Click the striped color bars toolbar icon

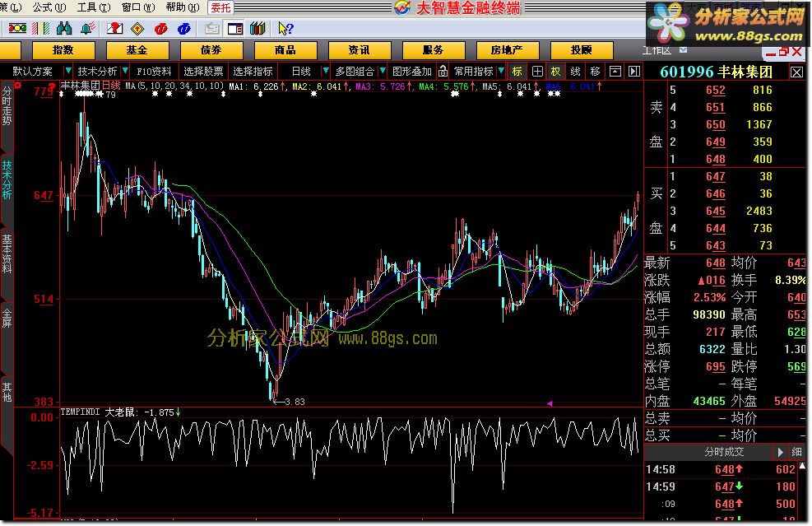41,28
